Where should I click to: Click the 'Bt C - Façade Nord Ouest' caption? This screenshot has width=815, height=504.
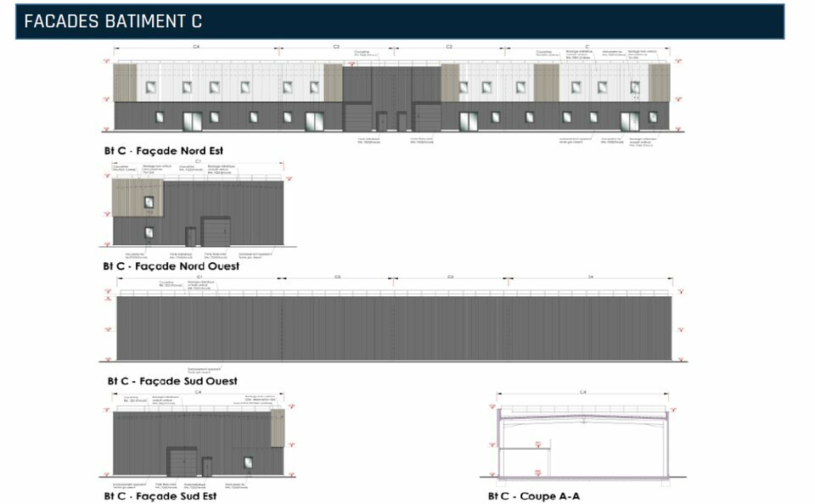171,266
